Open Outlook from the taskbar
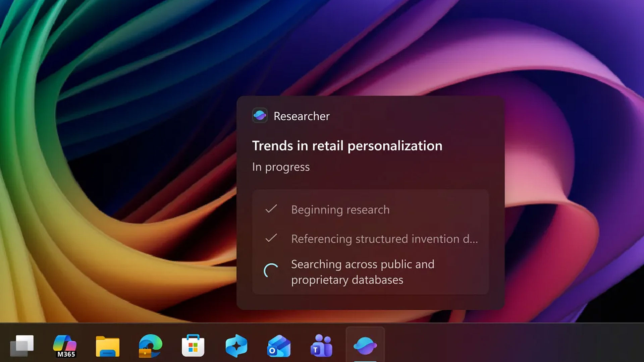The height and width of the screenshot is (362, 644). (279, 346)
